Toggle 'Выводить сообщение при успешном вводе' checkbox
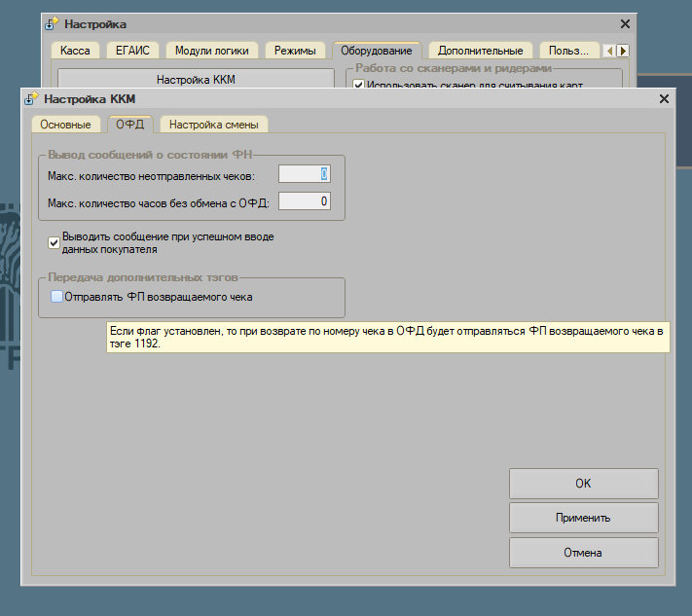This screenshot has width=692, height=616. click(55, 242)
